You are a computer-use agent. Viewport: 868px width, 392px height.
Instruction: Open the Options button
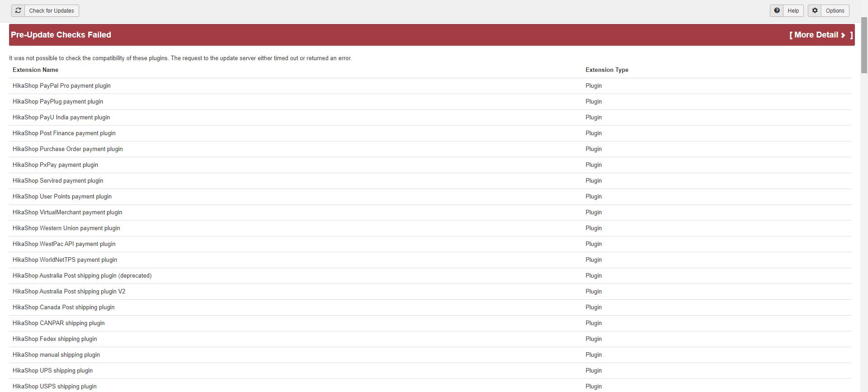point(829,10)
